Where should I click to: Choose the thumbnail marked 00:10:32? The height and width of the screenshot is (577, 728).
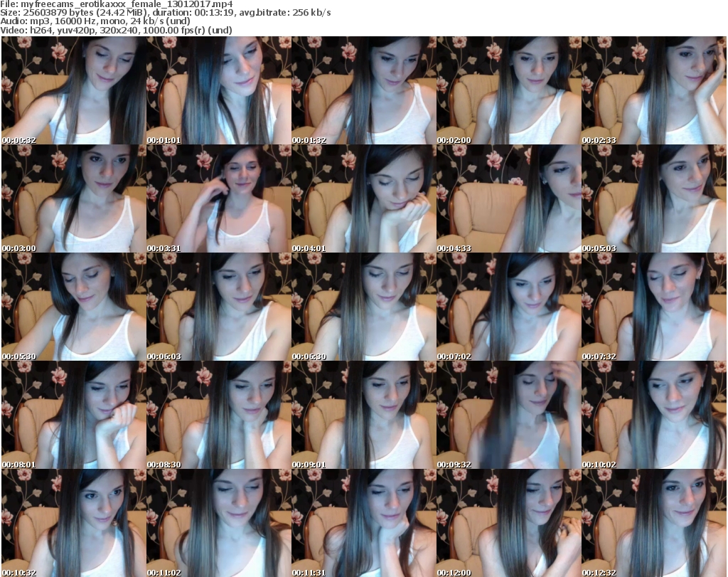pos(74,523)
